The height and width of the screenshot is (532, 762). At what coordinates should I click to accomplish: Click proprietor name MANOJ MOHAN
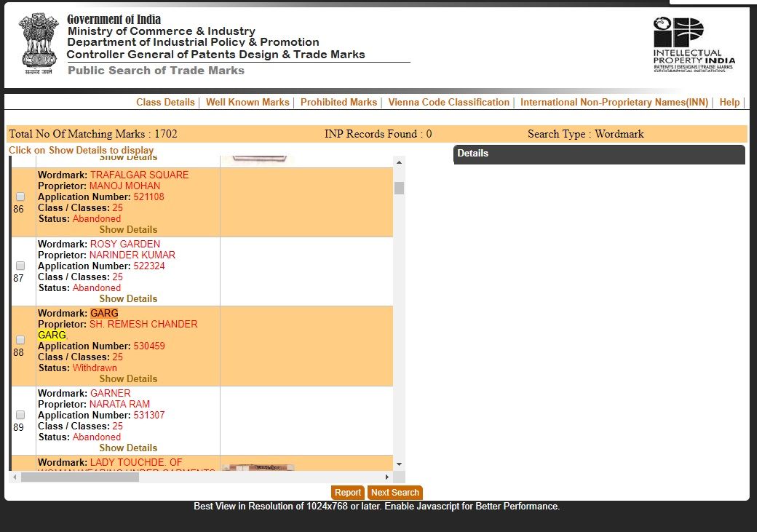(125, 186)
